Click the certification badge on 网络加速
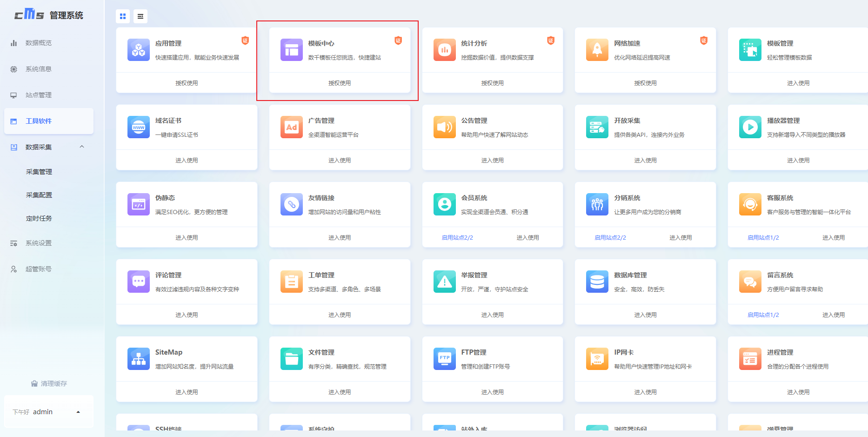Screen dimensions: 868x437 point(704,40)
